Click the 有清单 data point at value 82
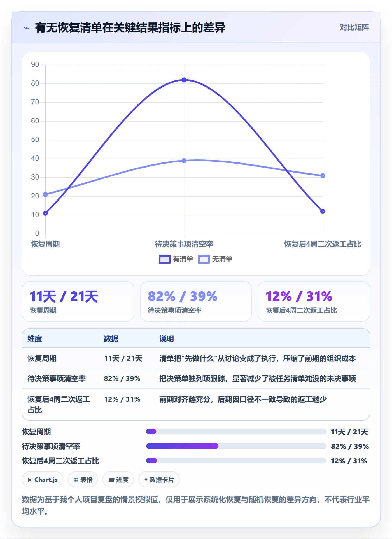The image size is (392, 539). [184, 80]
